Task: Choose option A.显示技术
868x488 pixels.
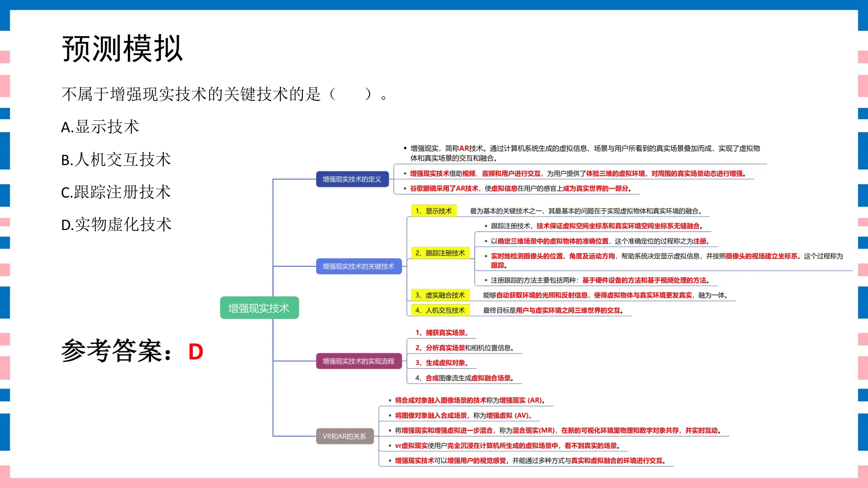Action: click(100, 127)
